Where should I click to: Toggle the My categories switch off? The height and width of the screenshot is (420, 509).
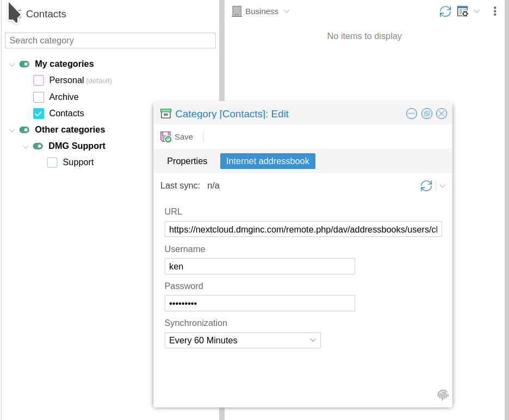24,64
